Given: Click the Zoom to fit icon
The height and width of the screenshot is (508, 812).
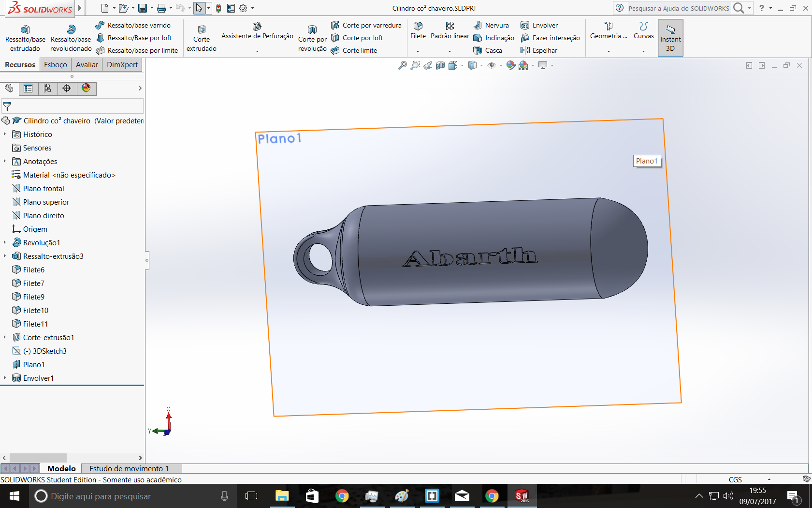Looking at the screenshot, I should (x=403, y=65).
